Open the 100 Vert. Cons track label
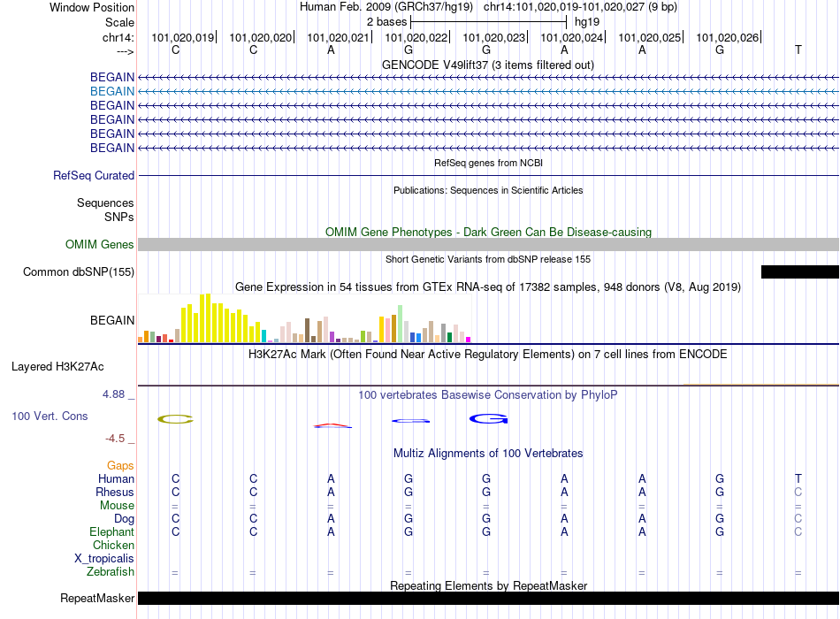 pyautogui.click(x=50, y=416)
